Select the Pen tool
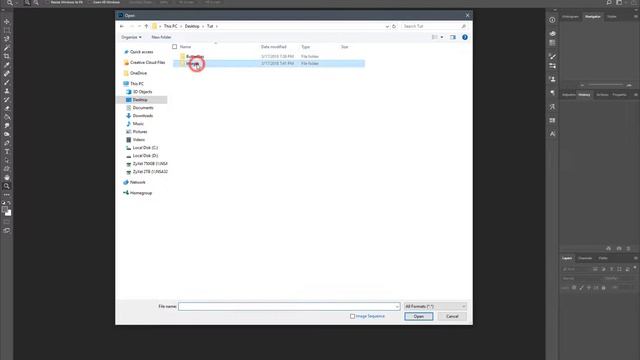The width and height of the screenshot is (640, 360). tap(7, 143)
